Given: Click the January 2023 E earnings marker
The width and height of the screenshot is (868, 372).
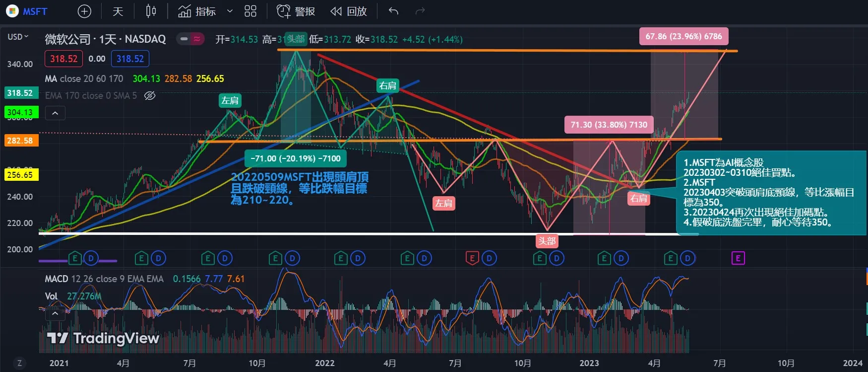Looking at the screenshot, I should click(x=604, y=258).
